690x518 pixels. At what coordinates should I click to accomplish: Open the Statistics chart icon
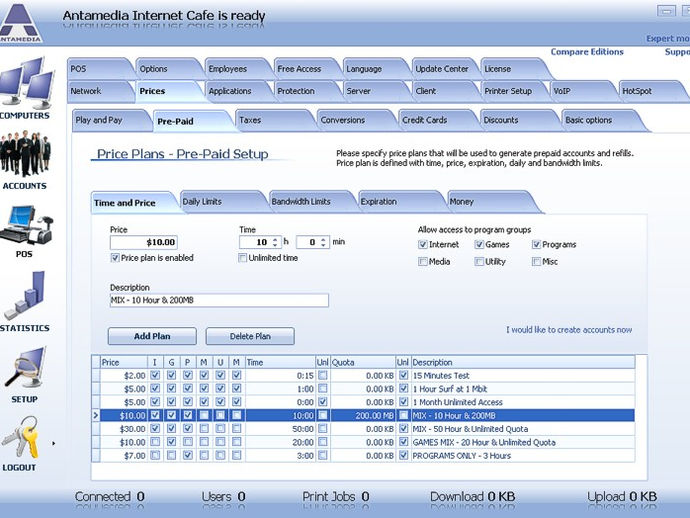(25, 295)
